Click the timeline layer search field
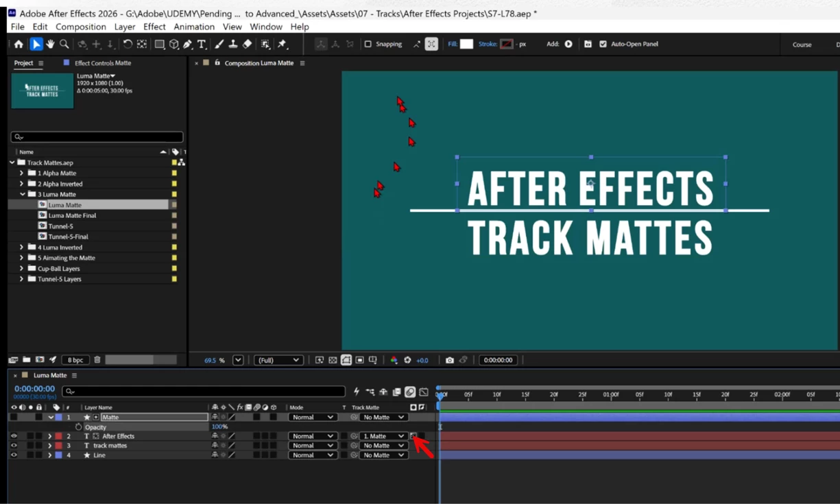 pyautogui.click(x=203, y=392)
